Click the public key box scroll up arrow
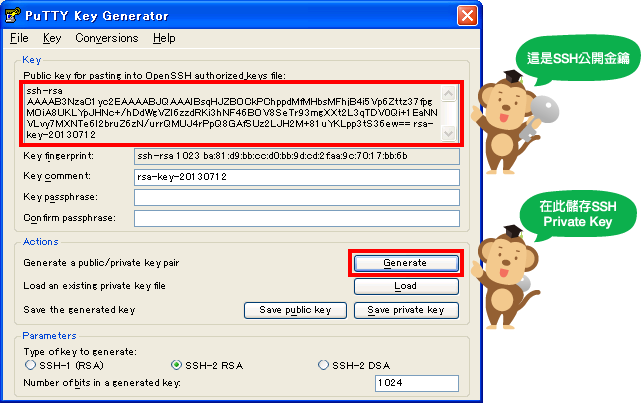The image size is (642, 403). click(x=449, y=93)
